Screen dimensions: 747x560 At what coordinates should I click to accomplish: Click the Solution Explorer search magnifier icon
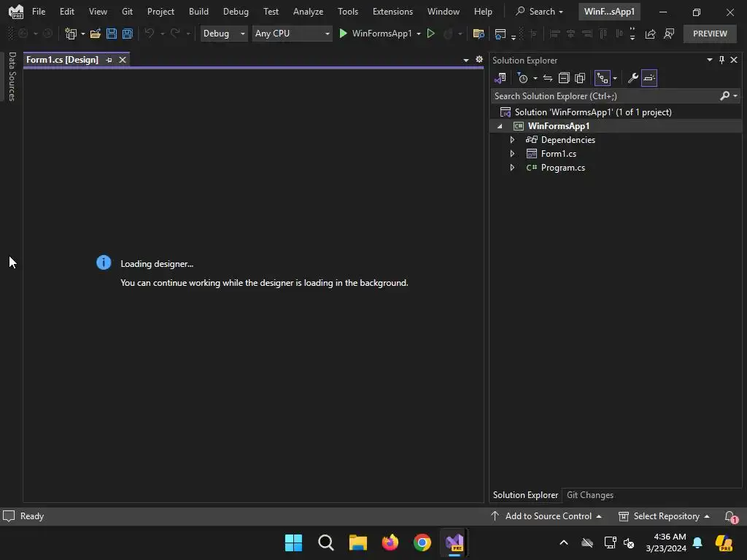coord(724,96)
